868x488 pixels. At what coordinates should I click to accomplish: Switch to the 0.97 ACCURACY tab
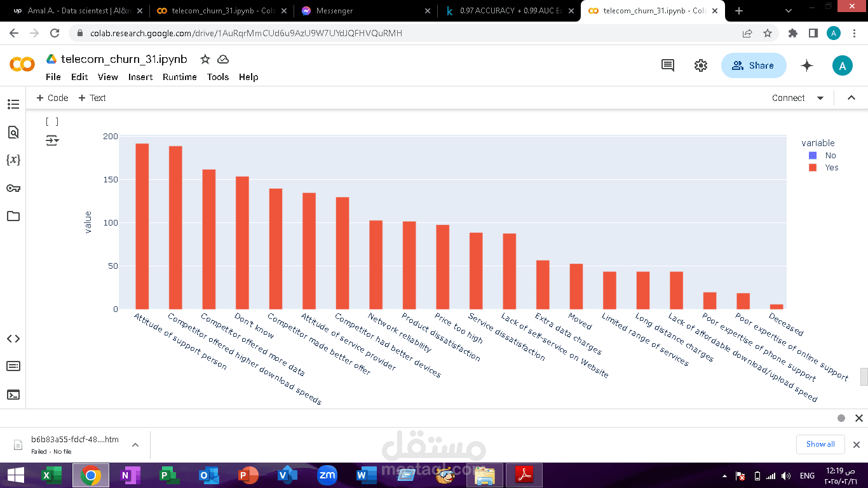(x=508, y=11)
